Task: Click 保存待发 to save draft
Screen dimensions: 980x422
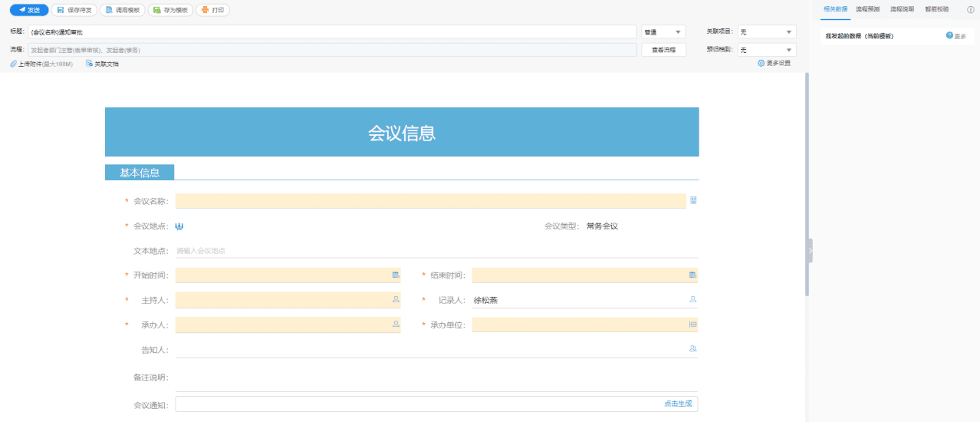Action: 74,10
